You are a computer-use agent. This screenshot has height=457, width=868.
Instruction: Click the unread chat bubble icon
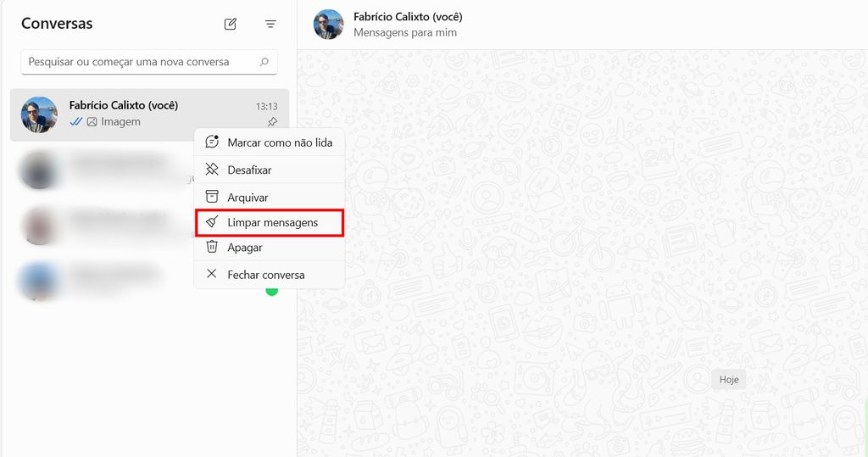tap(212, 142)
